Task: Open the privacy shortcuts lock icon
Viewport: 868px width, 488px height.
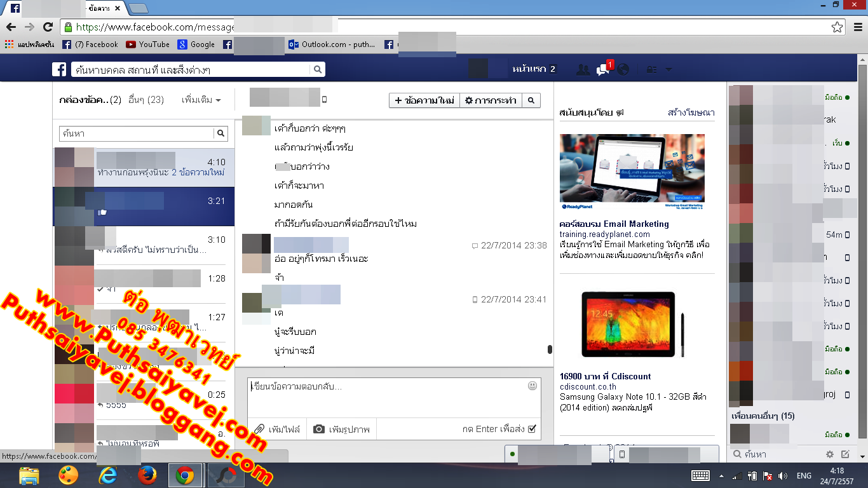Action: pos(651,69)
